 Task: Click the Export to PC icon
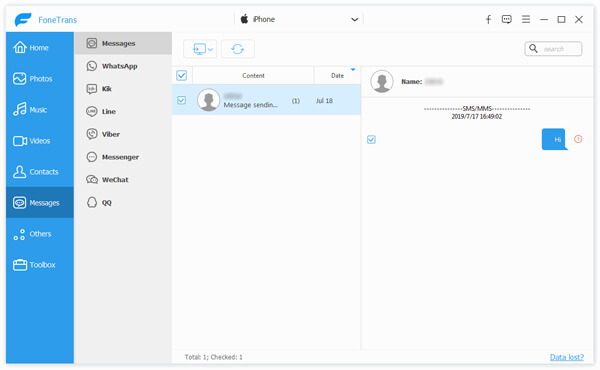[199, 49]
